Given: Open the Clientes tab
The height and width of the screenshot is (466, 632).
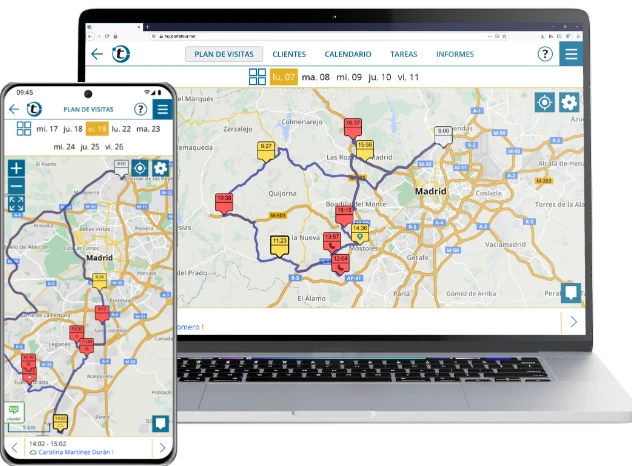Looking at the screenshot, I should [289, 54].
